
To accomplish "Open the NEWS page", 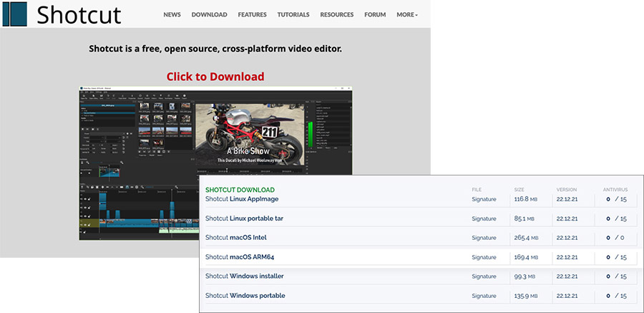I will [172, 14].
